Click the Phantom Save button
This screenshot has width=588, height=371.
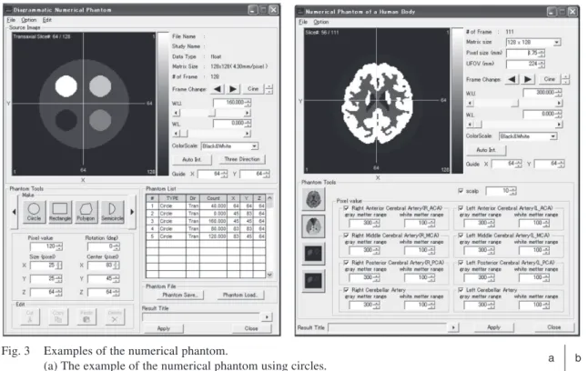click(180, 295)
